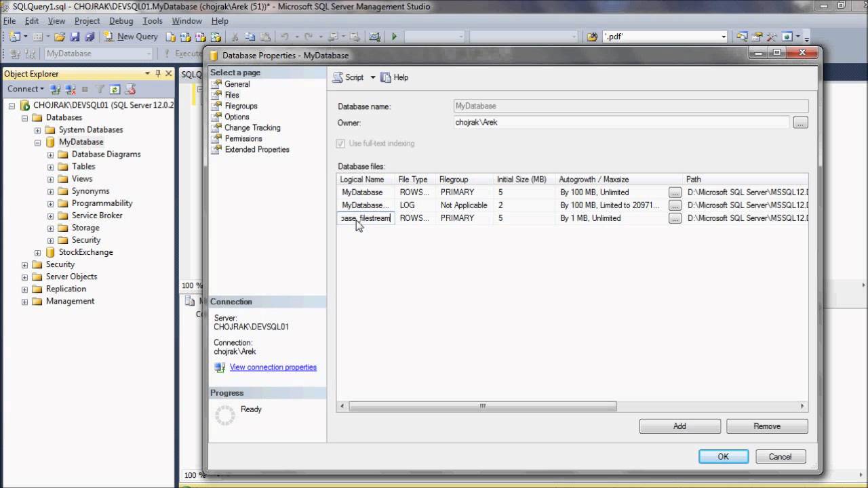Toggle the Use full-text indexing checkbox
The height and width of the screenshot is (488, 868).
340,144
